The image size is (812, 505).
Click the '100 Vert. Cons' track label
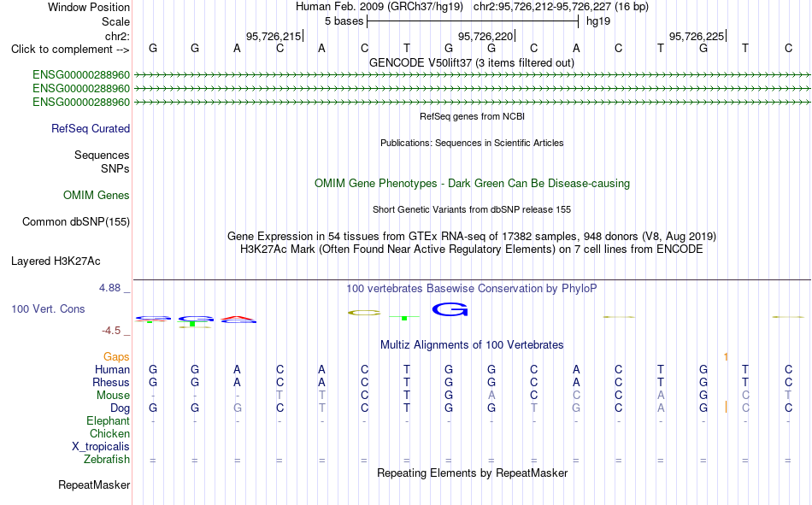click(48, 308)
